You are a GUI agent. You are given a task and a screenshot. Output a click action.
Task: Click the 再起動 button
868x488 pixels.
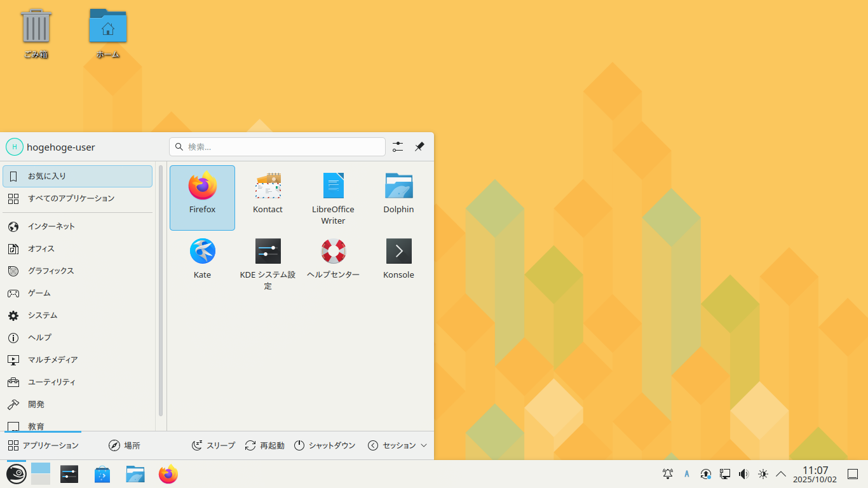click(x=264, y=445)
